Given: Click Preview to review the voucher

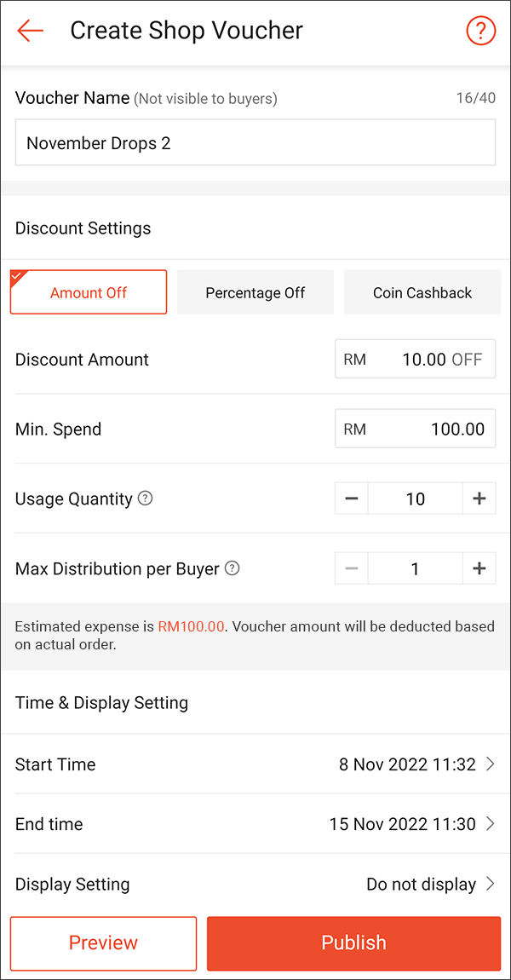Looking at the screenshot, I should point(102,943).
